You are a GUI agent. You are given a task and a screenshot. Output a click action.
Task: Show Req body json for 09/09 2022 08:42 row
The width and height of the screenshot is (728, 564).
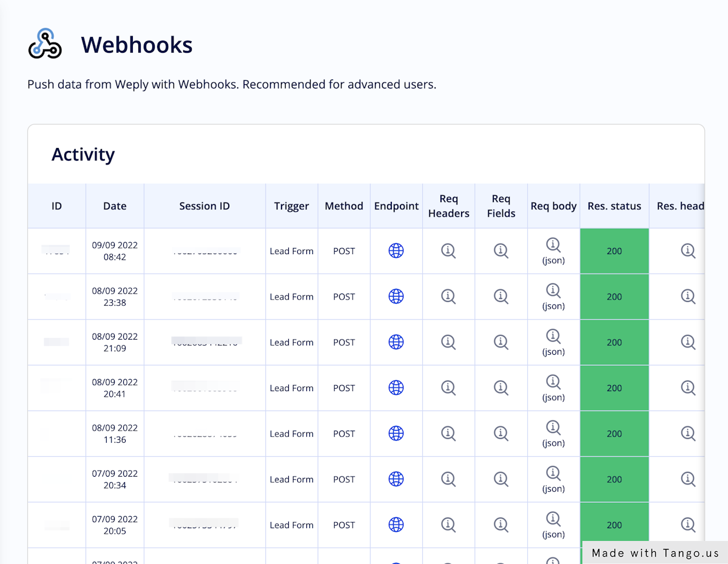pyautogui.click(x=553, y=245)
